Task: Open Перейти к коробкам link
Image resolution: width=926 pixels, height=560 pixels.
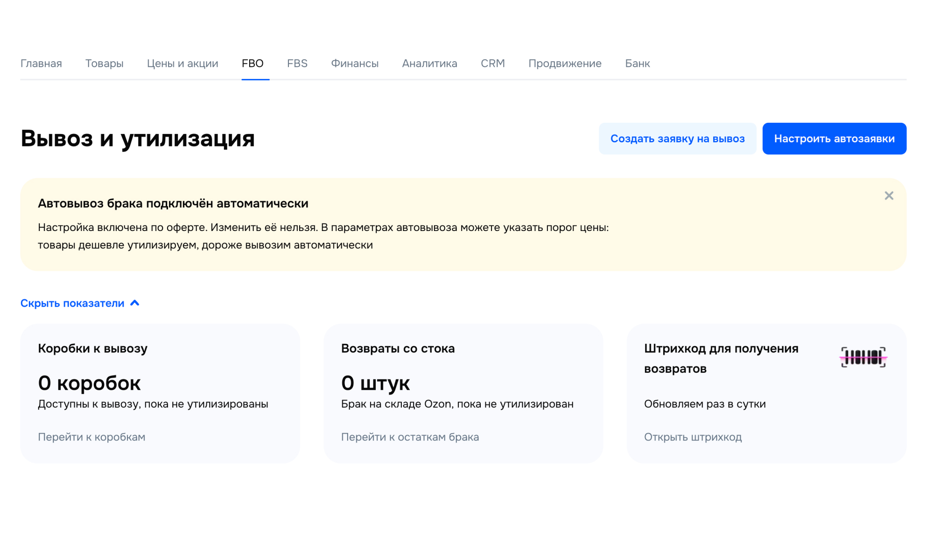Action: pyautogui.click(x=91, y=437)
